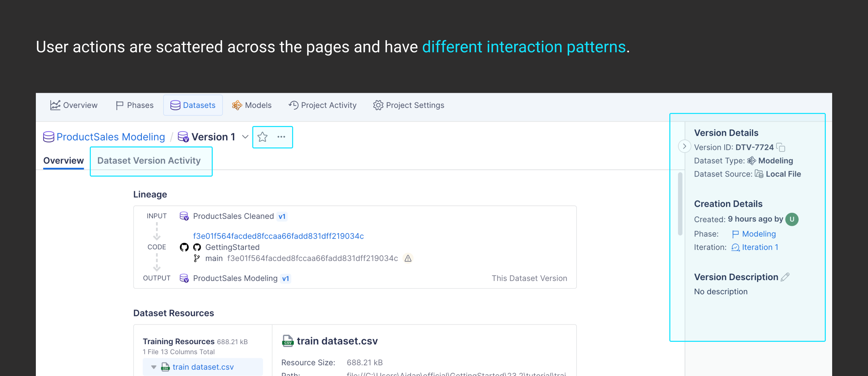Go to Project Settings
Screen dimensions: 868x376
click(408, 105)
